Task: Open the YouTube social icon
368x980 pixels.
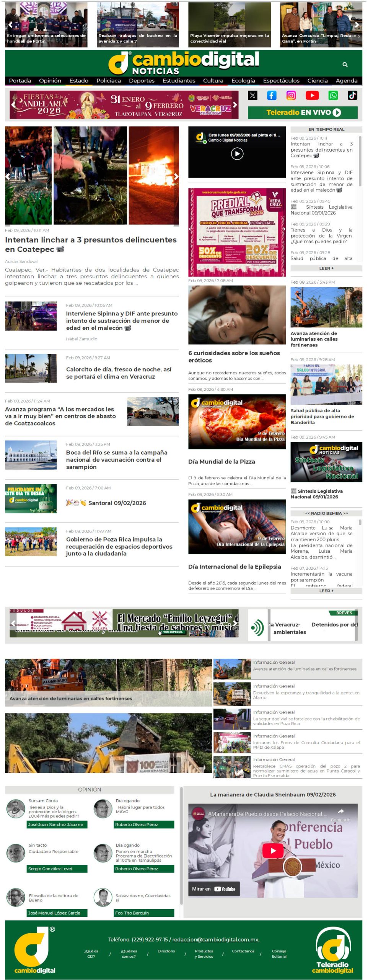Action: tap(312, 95)
